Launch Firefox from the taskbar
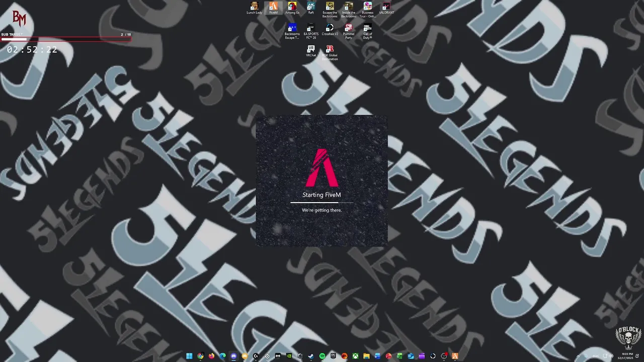Screen dimensions: 644x362 211,356
